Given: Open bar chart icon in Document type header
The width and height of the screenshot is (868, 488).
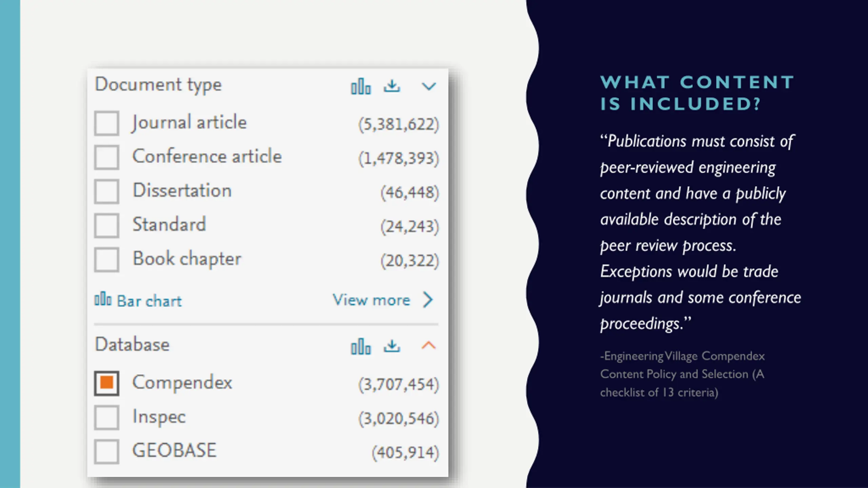Looking at the screenshot, I should click(361, 86).
